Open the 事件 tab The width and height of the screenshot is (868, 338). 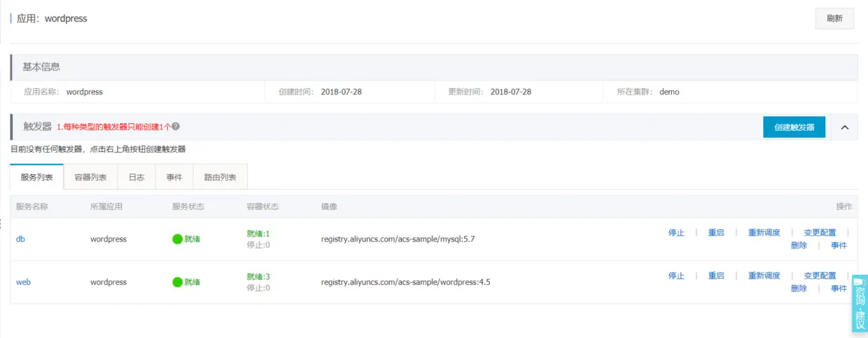[174, 177]
